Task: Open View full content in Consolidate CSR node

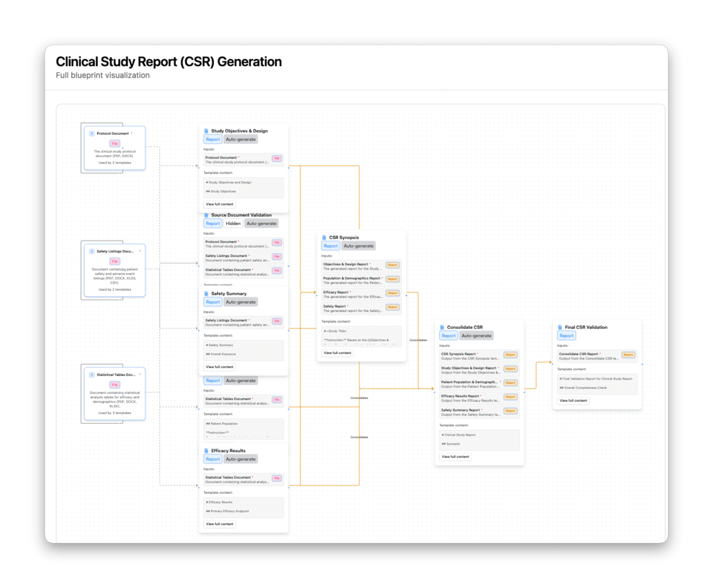Action: tap(455, 457)
